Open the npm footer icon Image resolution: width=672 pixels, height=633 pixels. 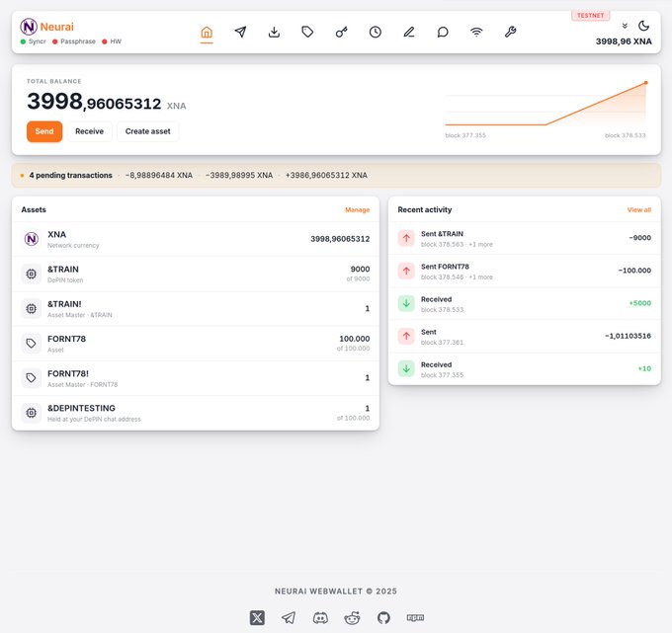pos(415,617)
